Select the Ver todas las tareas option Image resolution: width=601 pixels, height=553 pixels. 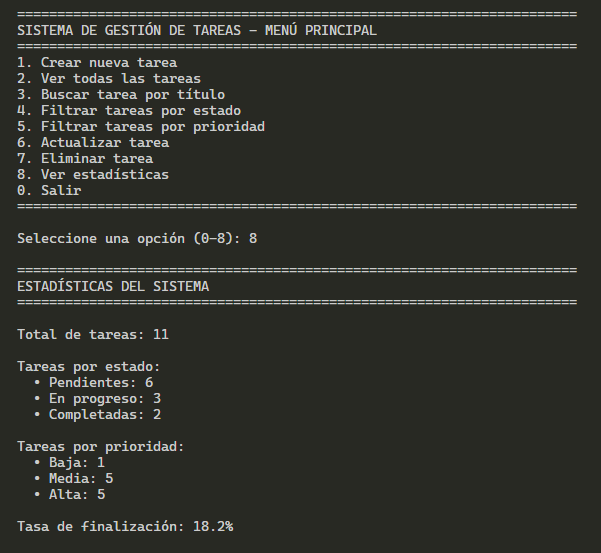click(109, 78)
